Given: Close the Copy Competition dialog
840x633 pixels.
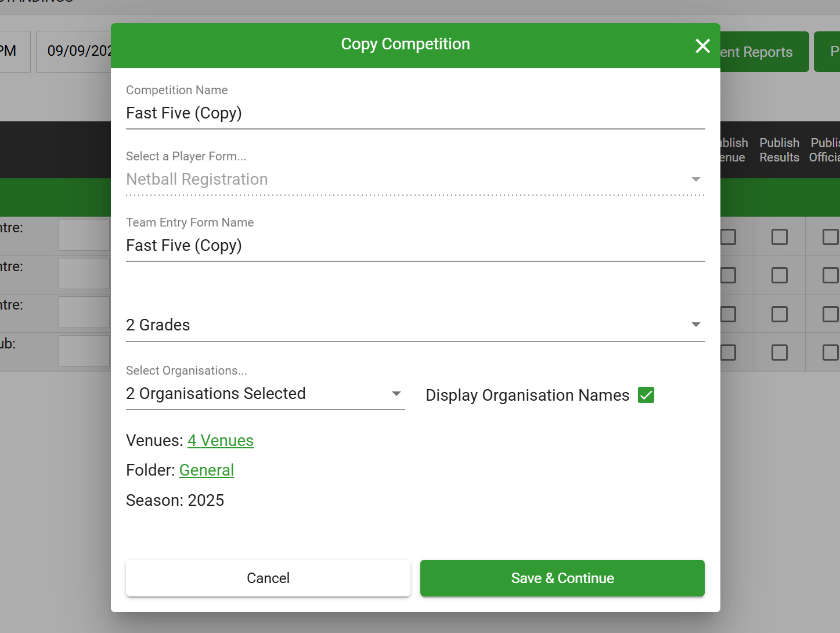Looking at the screenshot, I should [702, 45].
